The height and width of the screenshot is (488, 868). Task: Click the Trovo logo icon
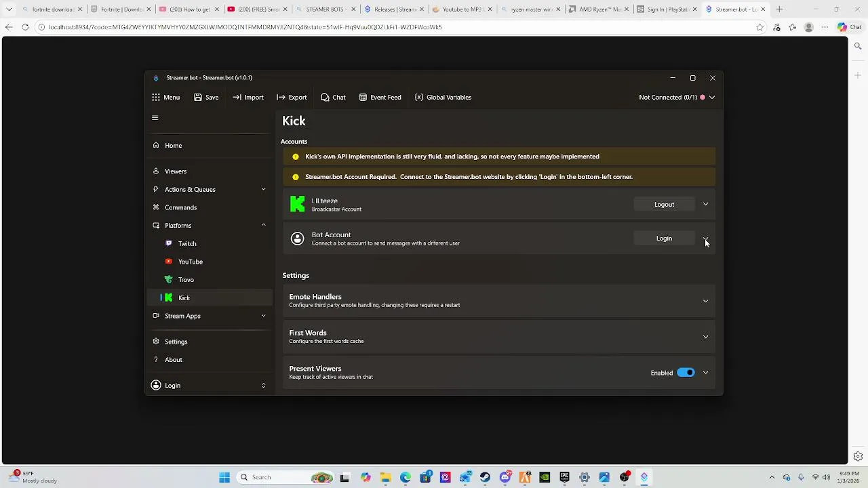(169, 280)
